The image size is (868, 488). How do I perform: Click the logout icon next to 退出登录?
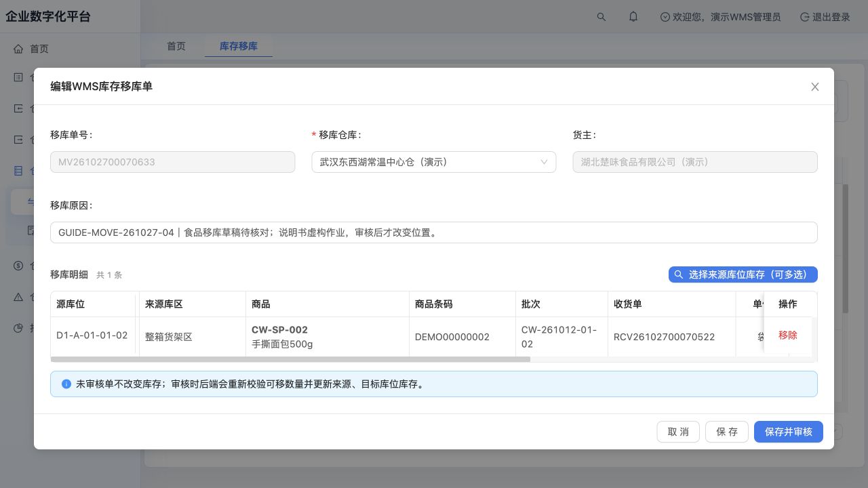point(804,17)
